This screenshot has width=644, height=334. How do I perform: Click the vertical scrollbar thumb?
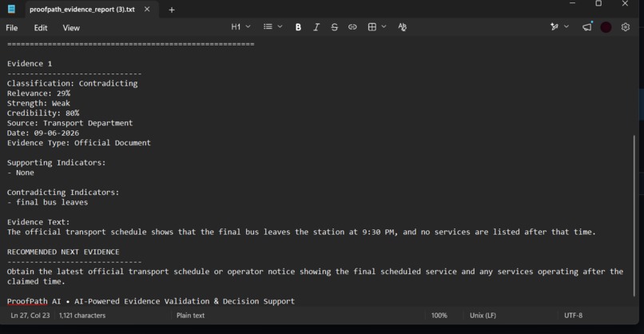tap(634, 216)
